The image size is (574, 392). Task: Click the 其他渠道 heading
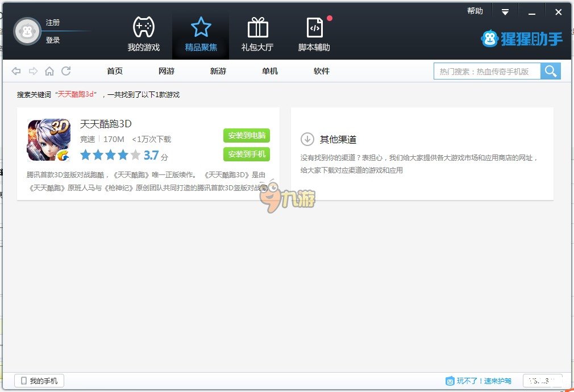point(338,139)
